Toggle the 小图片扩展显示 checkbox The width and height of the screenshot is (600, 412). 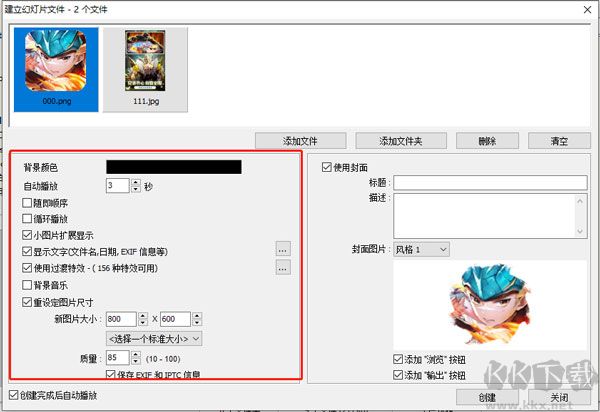tap(27, 235)
